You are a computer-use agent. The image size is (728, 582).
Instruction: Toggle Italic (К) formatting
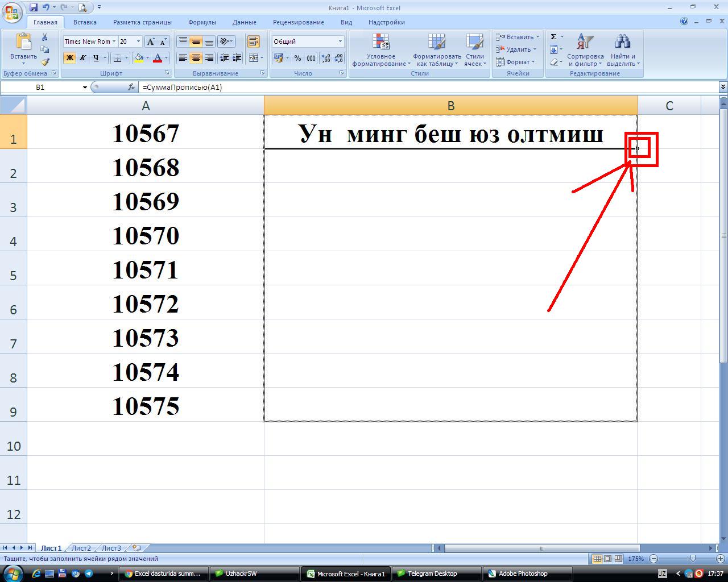[x=82, y=58]
